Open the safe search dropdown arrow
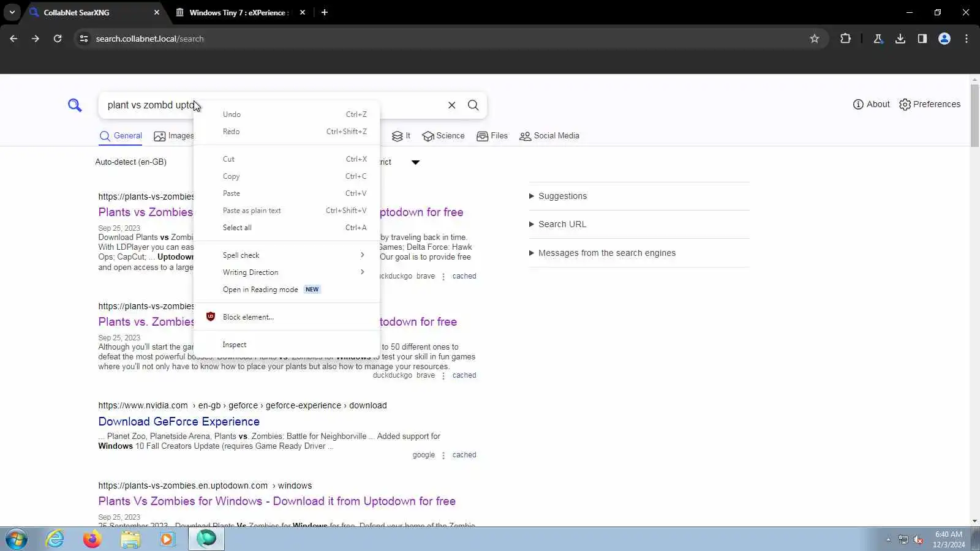This screenshot has width=980, height=551. 415,162
